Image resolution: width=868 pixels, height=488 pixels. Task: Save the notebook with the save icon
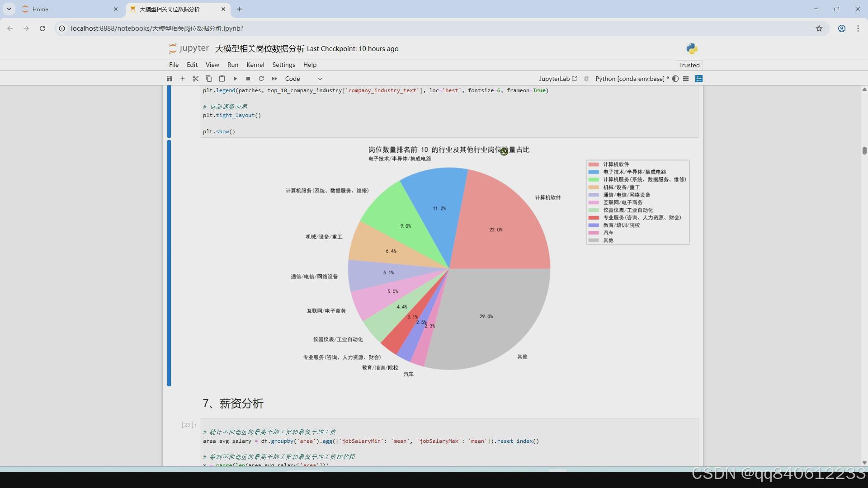(x=170, y=79)
